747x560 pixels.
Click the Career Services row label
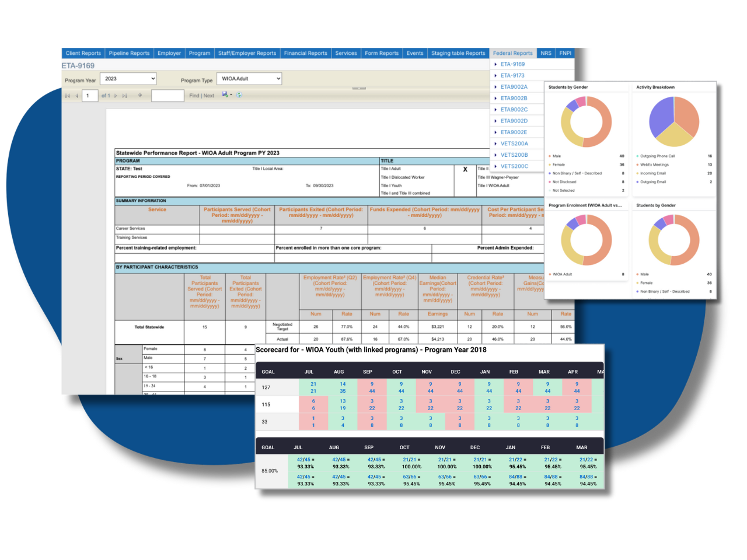(131, 229)
